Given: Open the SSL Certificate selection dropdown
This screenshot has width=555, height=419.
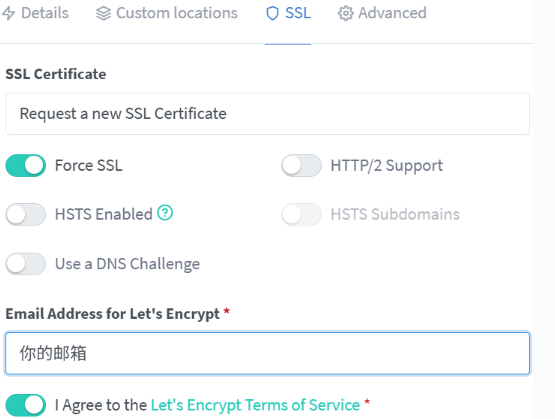Looking at the screenshot, I should click(267, 114).
